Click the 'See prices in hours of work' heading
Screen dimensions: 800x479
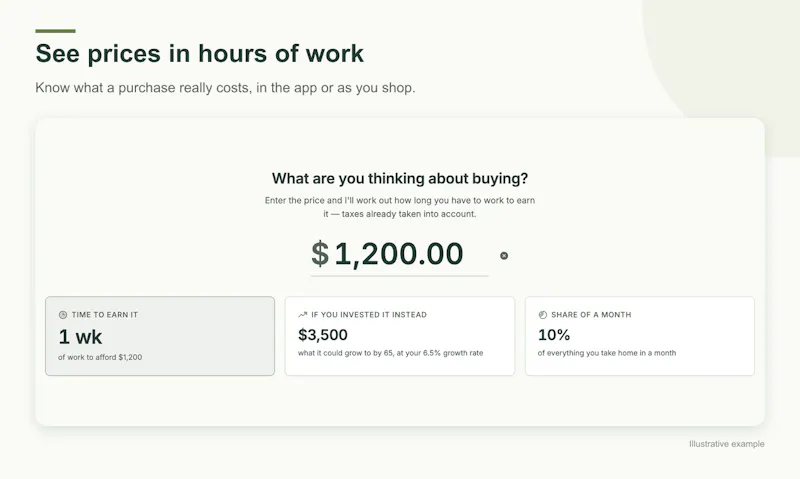coord(199,54)
